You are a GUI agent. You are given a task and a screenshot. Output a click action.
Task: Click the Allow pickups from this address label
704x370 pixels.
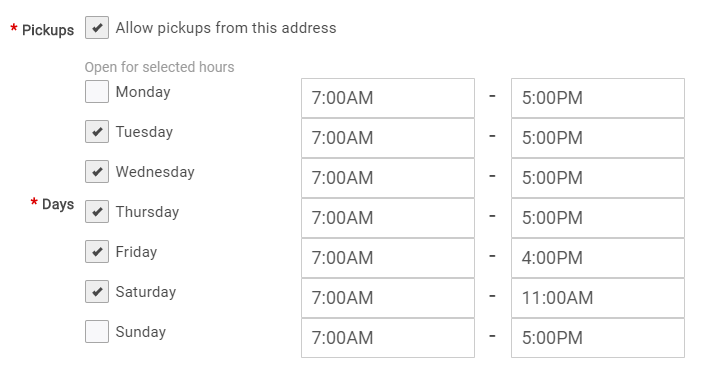(226, 28)
